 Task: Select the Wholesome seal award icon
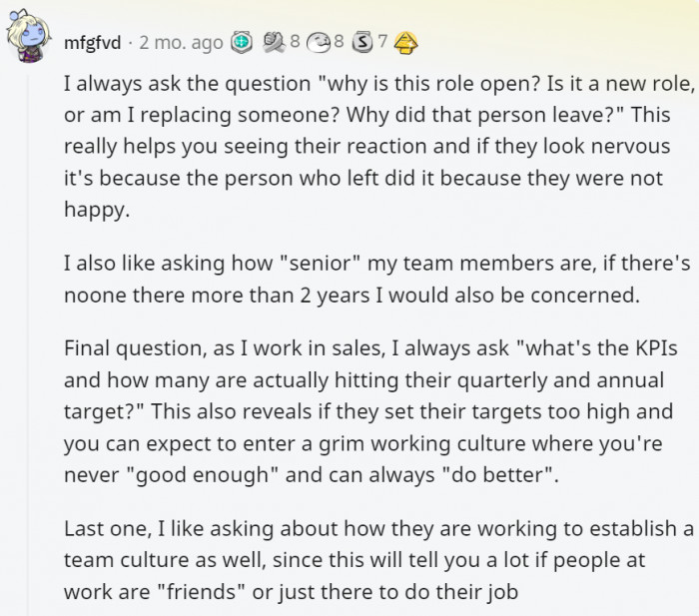[320, 42]
